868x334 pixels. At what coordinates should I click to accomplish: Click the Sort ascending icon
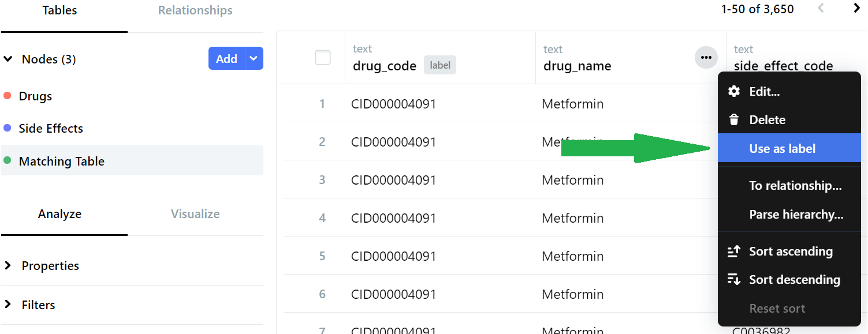[x=734, y=252]
